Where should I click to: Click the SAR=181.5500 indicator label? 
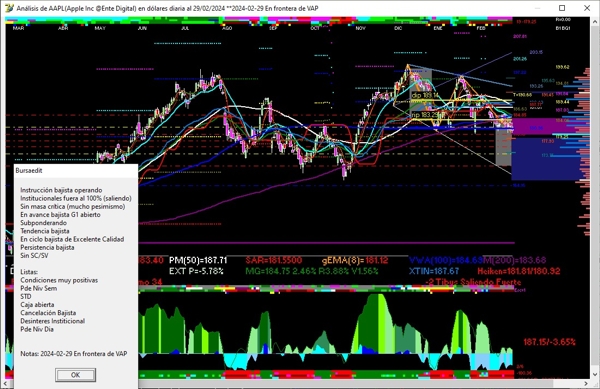pos(274,260)
